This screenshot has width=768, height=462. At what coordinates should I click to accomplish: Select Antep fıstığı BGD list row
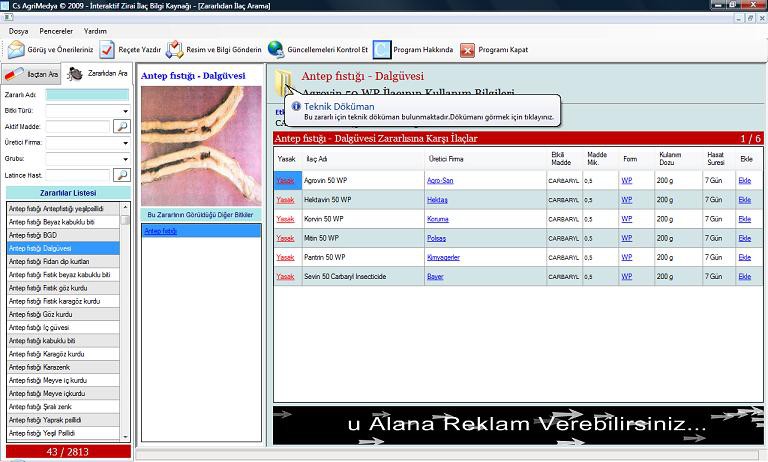(63, 235)
